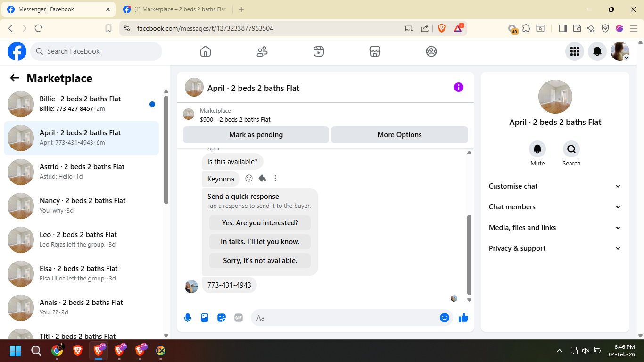The image size is (644, 362).
Task: Reply to the Keyonna message
Action: point(262,178)
